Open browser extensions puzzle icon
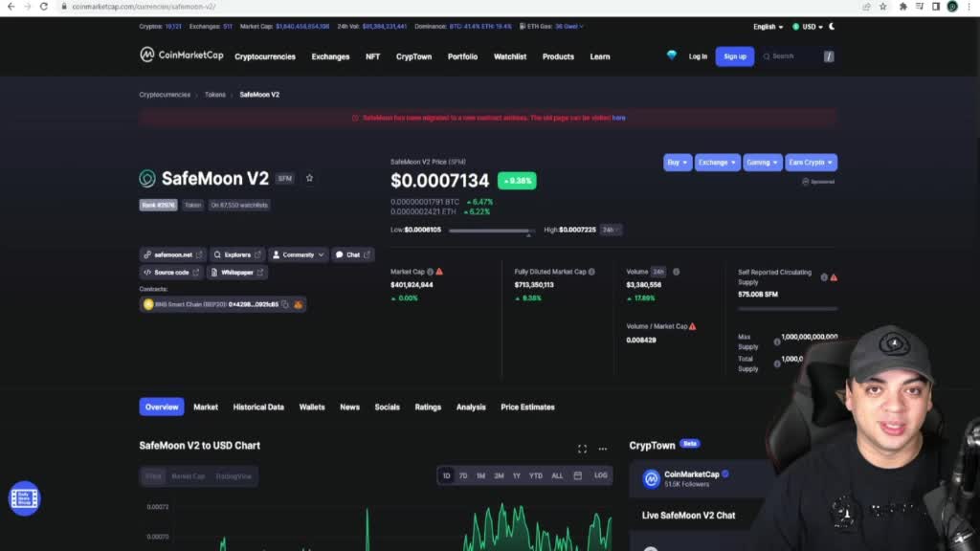This screenshot has width=980, height=551. (902, 7)
